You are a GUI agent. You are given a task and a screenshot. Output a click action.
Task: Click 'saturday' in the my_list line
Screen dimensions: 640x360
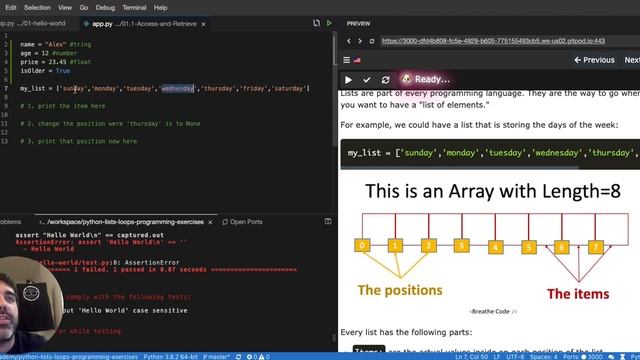pyautogui.click(x=289, y=89)
